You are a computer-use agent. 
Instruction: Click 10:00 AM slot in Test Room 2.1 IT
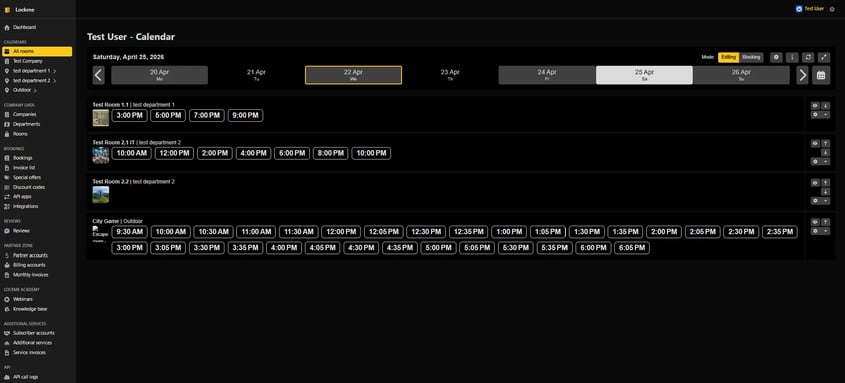click(131, 153)
